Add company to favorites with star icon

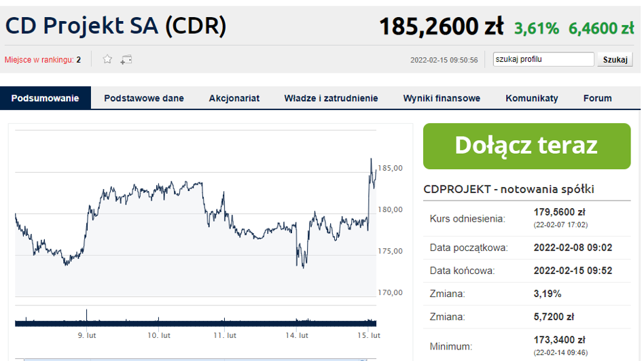(107, 60)
